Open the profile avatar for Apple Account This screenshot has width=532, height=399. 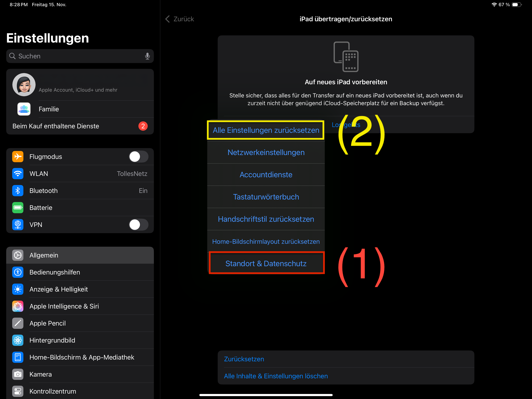(x=24, y=85)
